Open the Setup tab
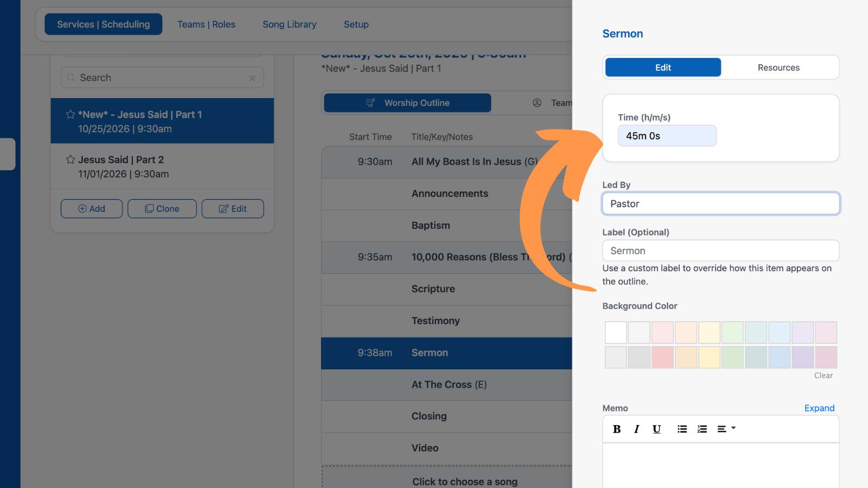Viewport: 868px width, 488px height. (x=356, y=24)
